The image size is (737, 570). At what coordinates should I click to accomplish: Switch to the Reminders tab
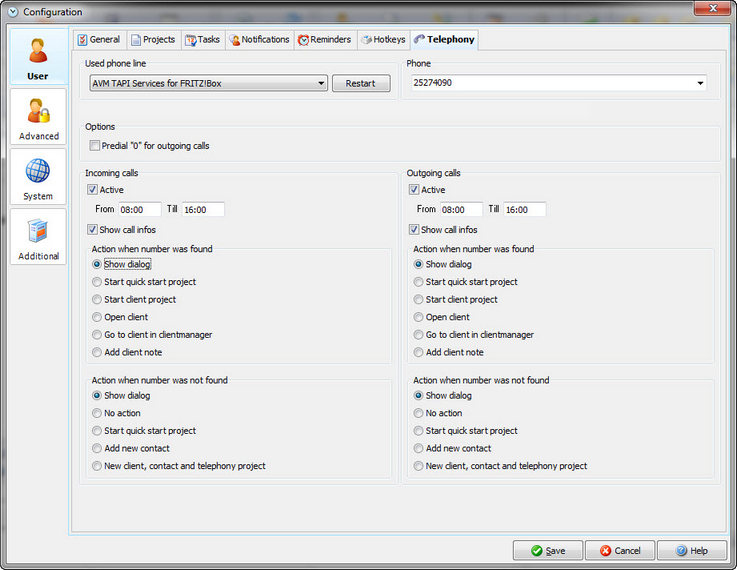point(325,39)
